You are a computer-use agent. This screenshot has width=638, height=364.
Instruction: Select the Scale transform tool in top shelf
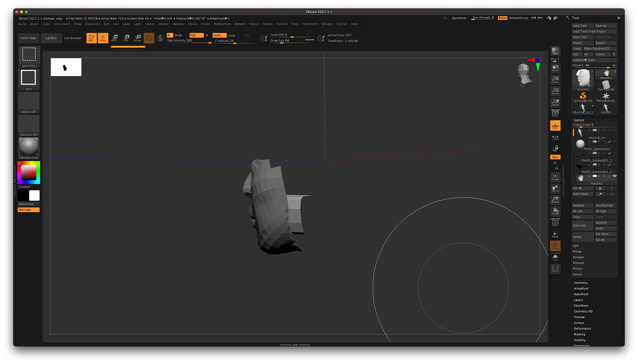pyautogui.click(x=126, y=38)
